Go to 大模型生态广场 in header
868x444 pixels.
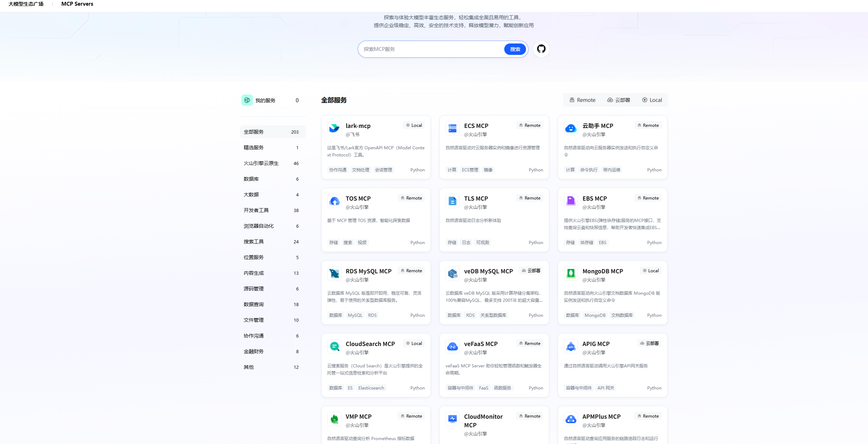[x=26, y=4]
